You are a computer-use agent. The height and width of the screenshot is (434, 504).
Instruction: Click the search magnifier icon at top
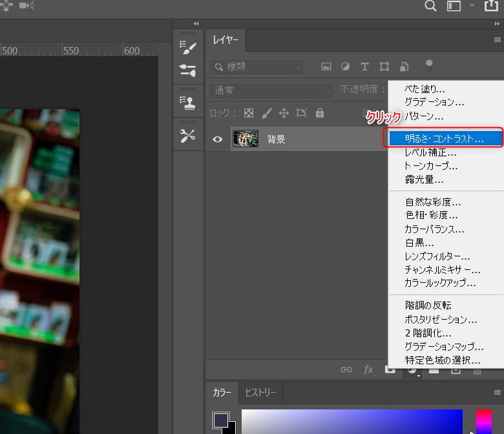pyautogui.click(x=430, y=6)
